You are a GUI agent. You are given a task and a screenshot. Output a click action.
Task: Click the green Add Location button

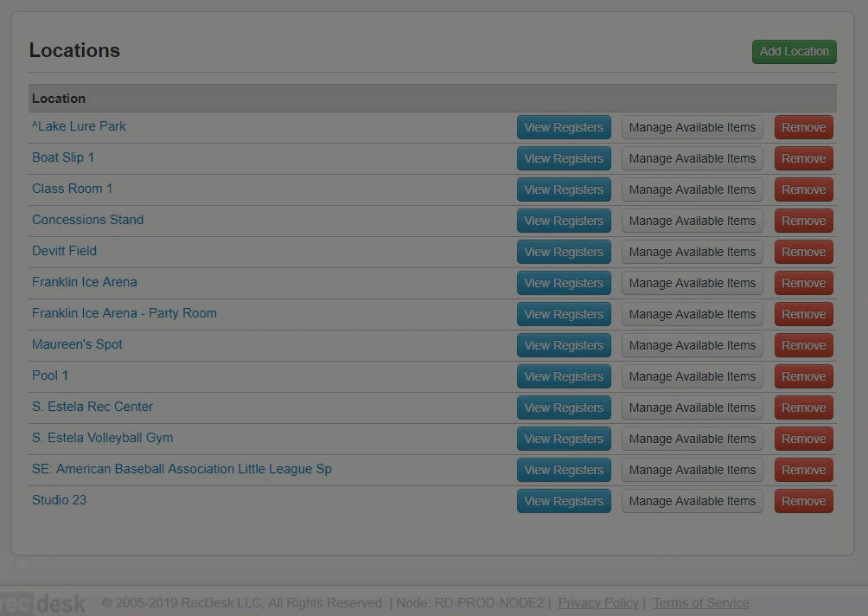[794, 52]
